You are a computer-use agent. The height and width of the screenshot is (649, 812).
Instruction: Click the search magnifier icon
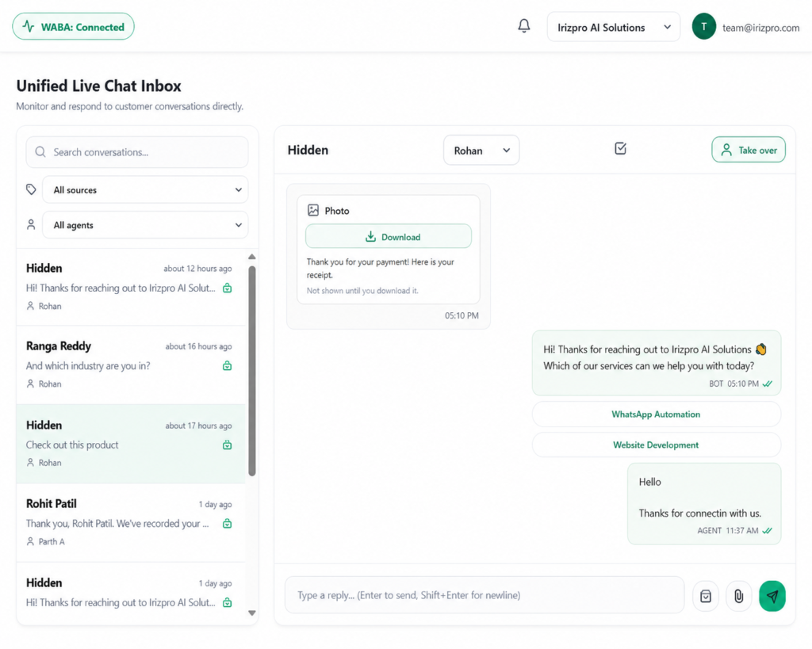(x=40, y=152)
